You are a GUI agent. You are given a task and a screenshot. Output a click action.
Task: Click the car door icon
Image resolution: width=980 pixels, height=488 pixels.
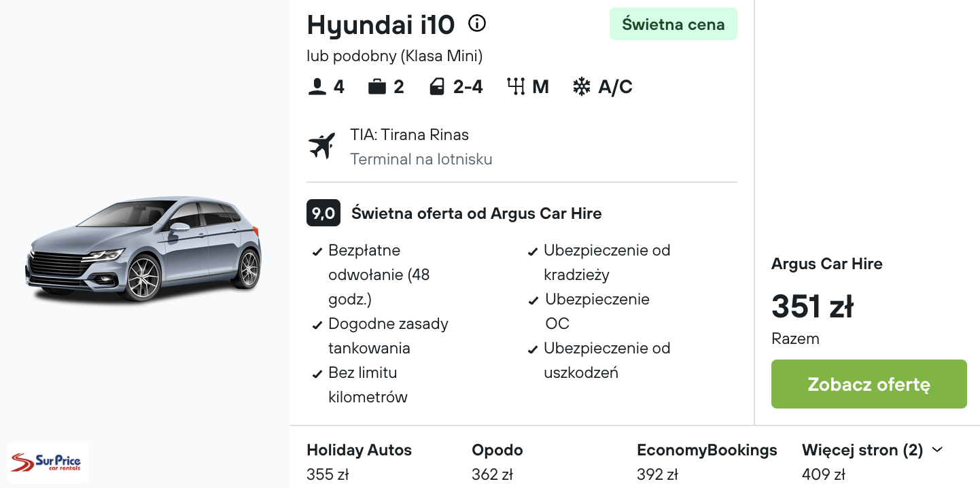[437, 87]
